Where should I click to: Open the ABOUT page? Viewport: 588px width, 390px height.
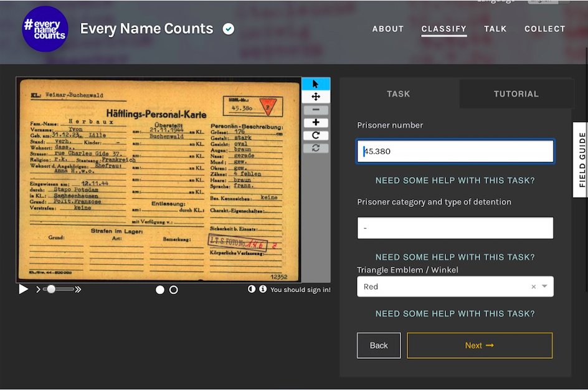click(388, 29)
